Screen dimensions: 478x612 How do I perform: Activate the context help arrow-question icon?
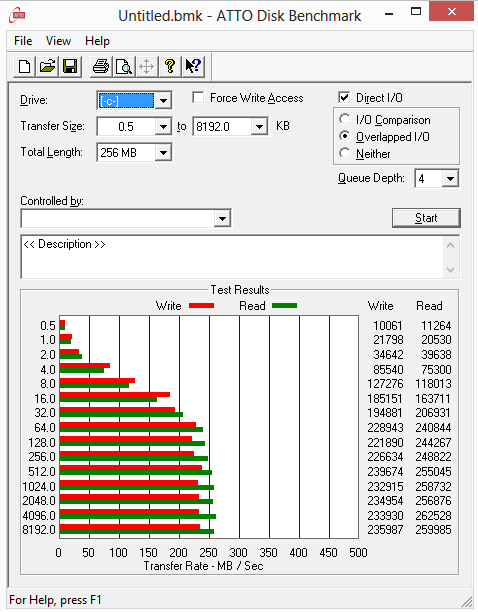pos(193,66)
